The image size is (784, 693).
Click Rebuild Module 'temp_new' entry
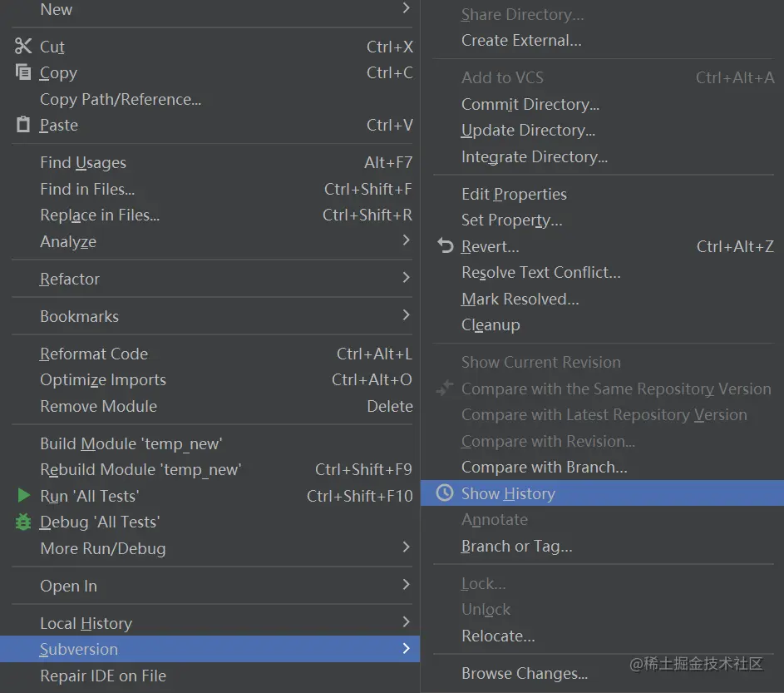(141, 470)
